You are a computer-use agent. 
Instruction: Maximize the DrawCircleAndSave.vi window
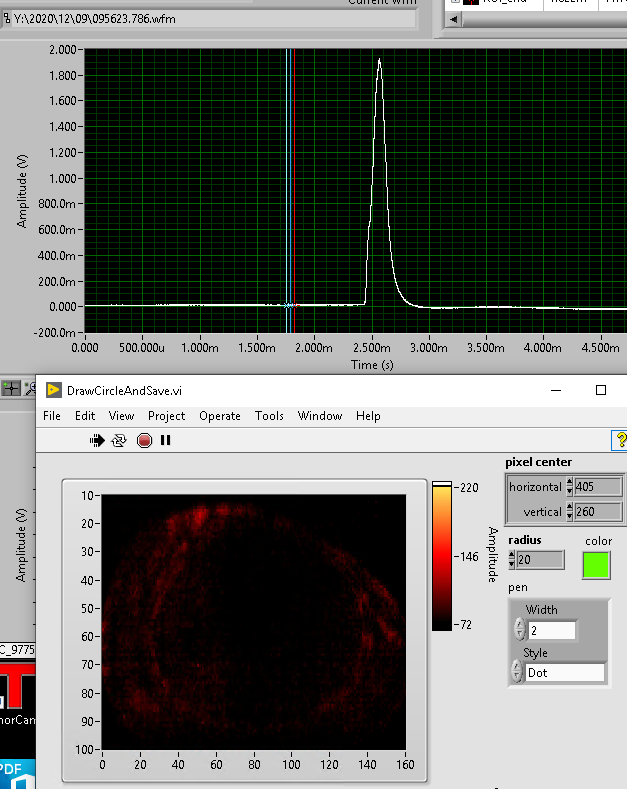click(x=601, y=390)
